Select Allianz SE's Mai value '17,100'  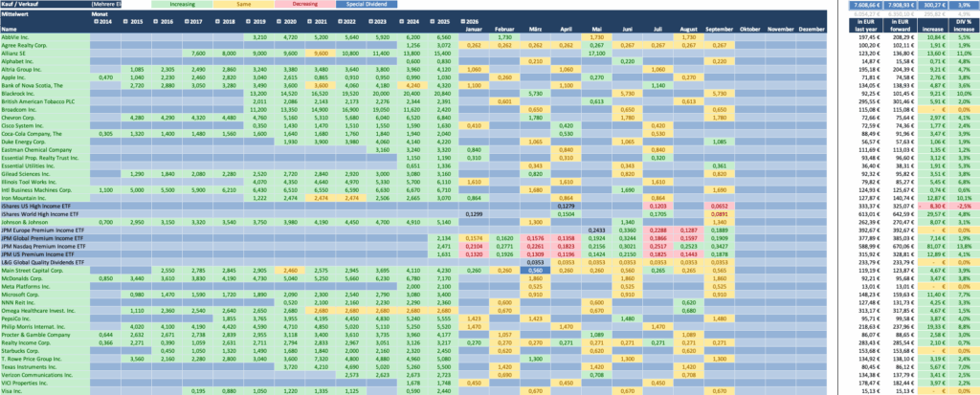(x=596, y=54)
